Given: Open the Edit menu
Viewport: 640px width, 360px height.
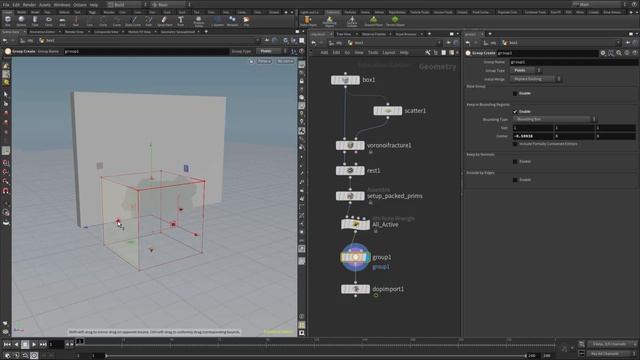Looking at the screenshot, I should [x=16, y=4].
